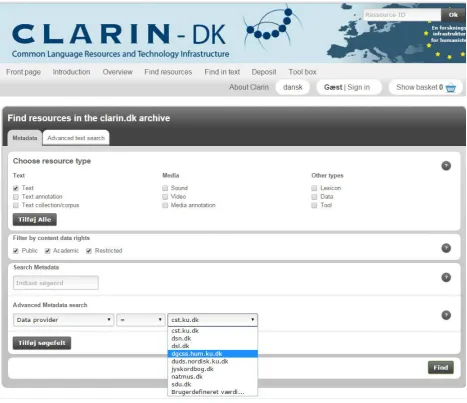Image resolution: width=467 pixels, height=403 pixels.
Task: Open the equals operator dropdown
Action: click(x=141, y=320)
